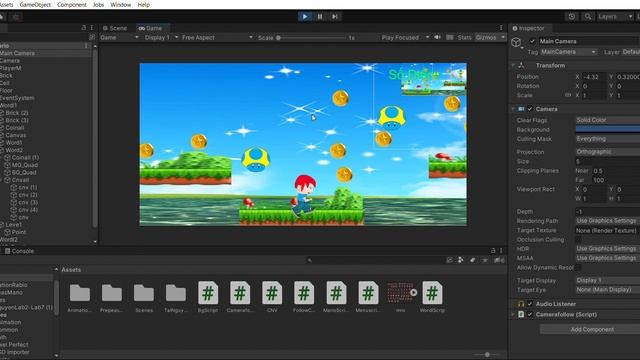640x360 pixels.
Task: Open the GameObject icon picker in the Inspector
Action: point(517,42)
